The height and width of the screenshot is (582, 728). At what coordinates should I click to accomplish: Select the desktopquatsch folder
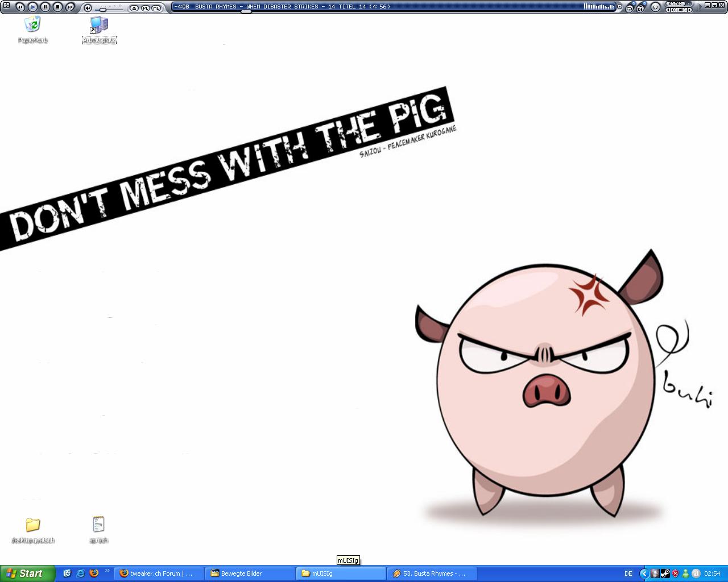point(33,530)
